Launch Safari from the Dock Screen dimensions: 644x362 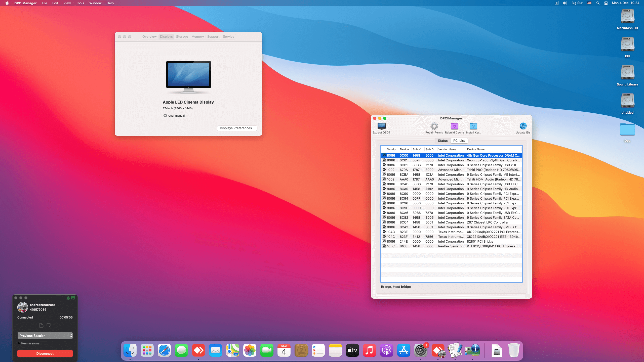(x=164, y=350)
